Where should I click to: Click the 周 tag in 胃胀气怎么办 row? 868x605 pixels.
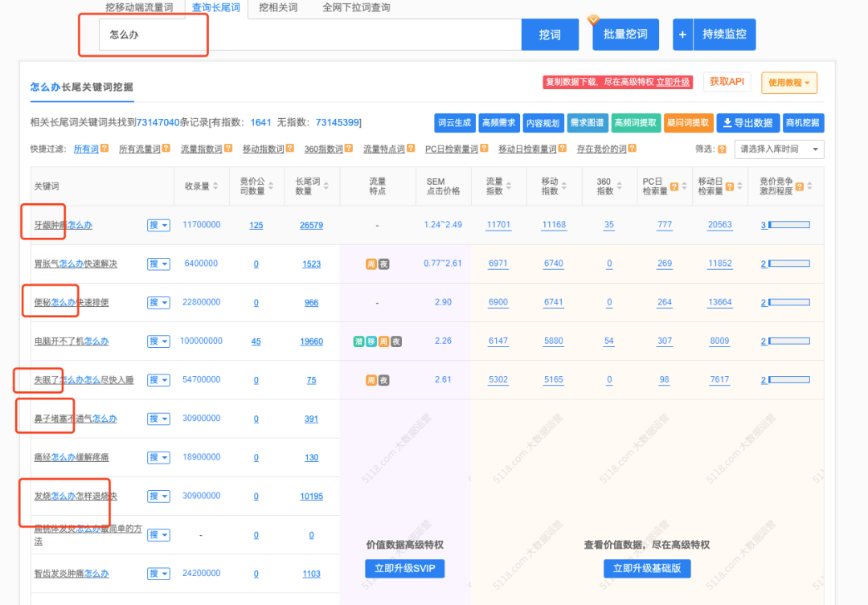coord(371,264)
